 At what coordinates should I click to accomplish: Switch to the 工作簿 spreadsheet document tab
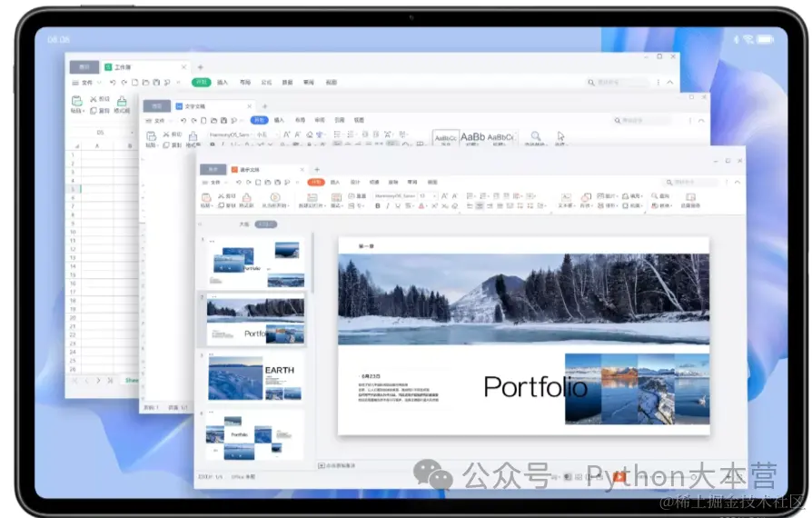(145, 67)
